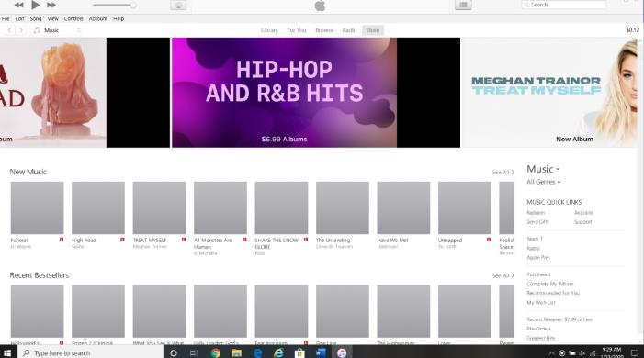The image size is (644, 358).
Task: Open My Wish List link
Action: click(541, 303)
